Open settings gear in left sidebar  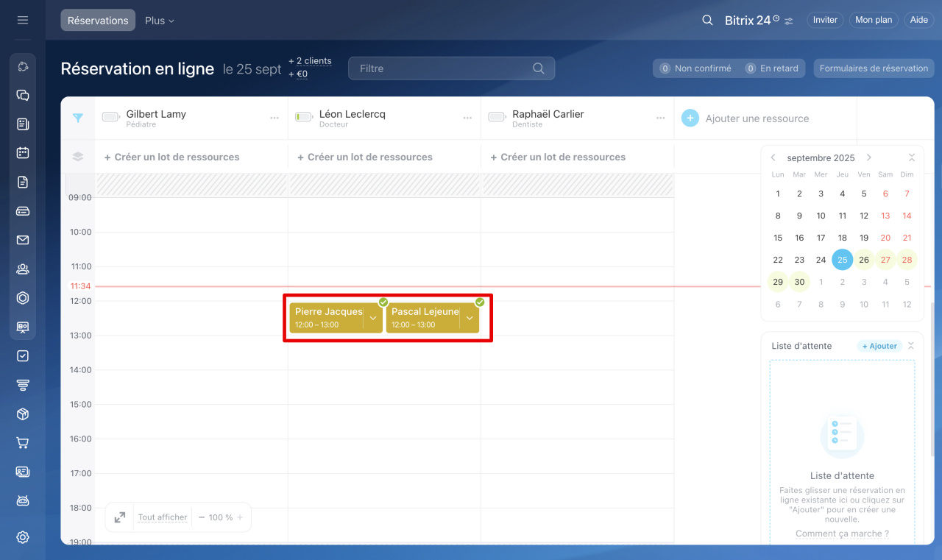tap(23, 537)
